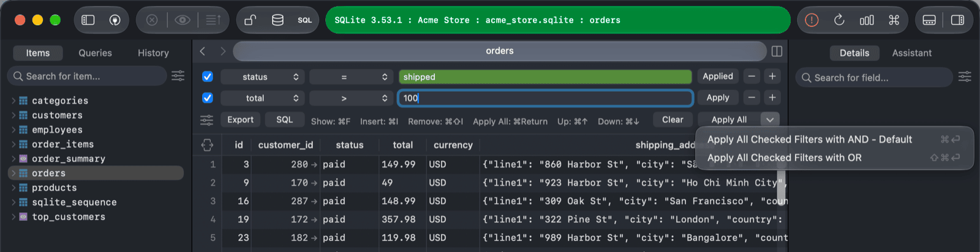
Task: Switch to the Queries tab
Action: pyautogui.click(x=95, y=53)
